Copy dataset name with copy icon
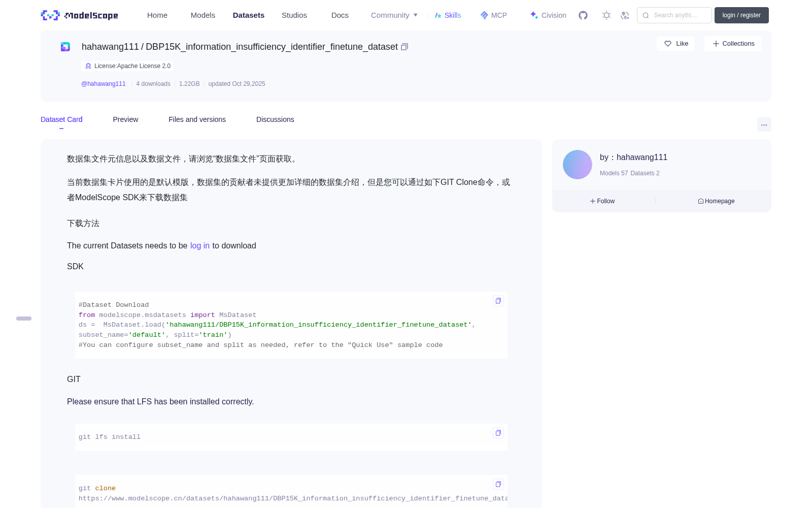Viewport: 812px width, 508px height. tap(404, 47)
